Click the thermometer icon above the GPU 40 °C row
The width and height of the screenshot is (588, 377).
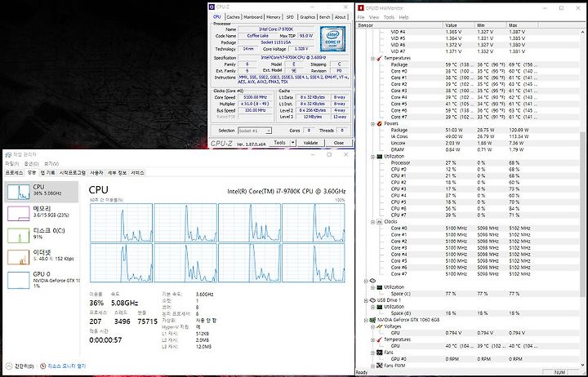pos(379,339)
